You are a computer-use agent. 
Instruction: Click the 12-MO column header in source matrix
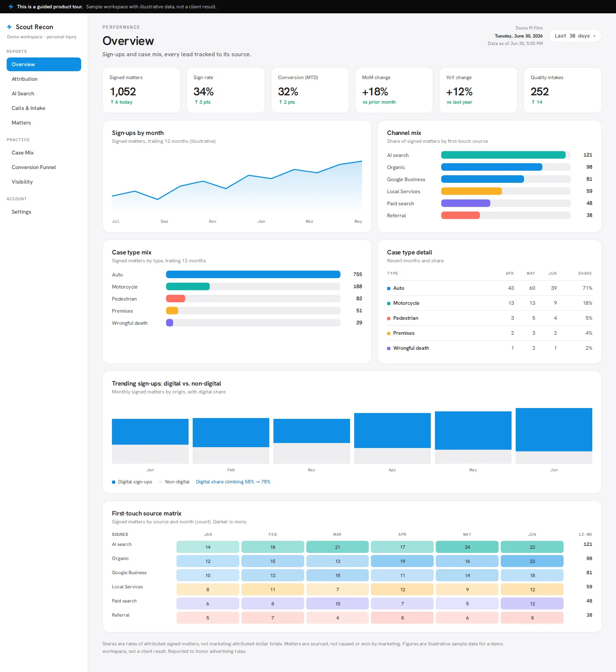click(x=585, y=535)
